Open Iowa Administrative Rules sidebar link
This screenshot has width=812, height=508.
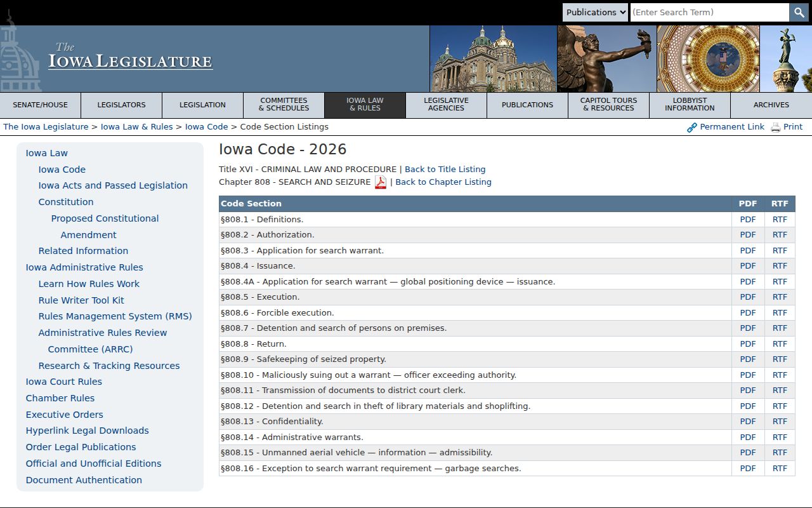pyautogui.click(x=84, y=267)
